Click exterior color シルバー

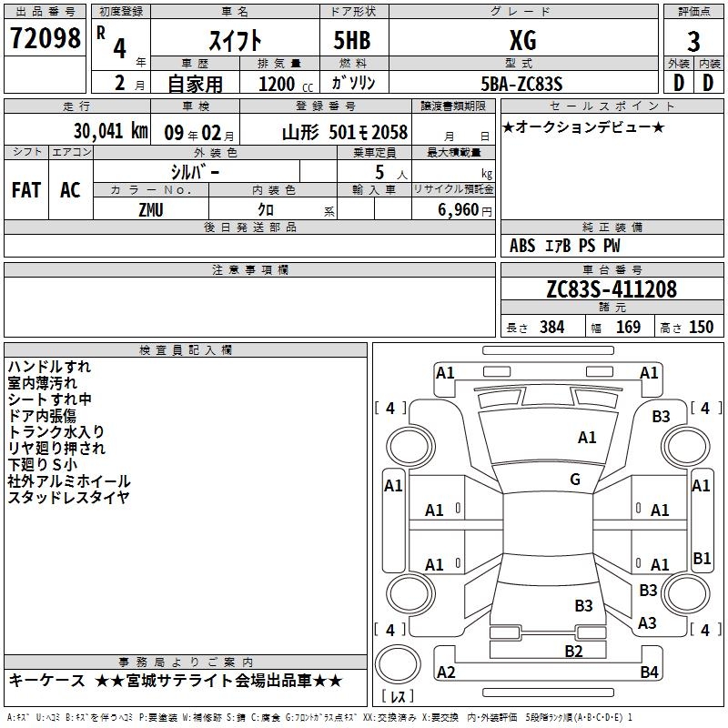[195, 172]
